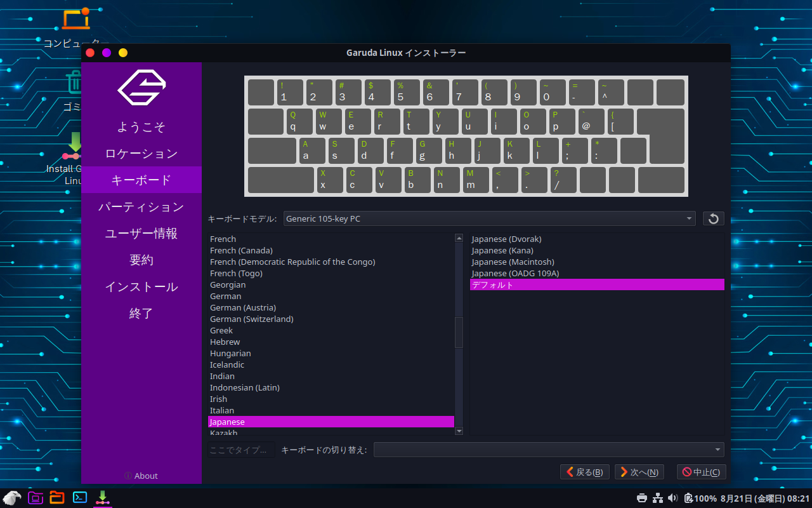The image size is (812, 508).
Task: Open the printer tray icon
Action: [x=641, y=498]
